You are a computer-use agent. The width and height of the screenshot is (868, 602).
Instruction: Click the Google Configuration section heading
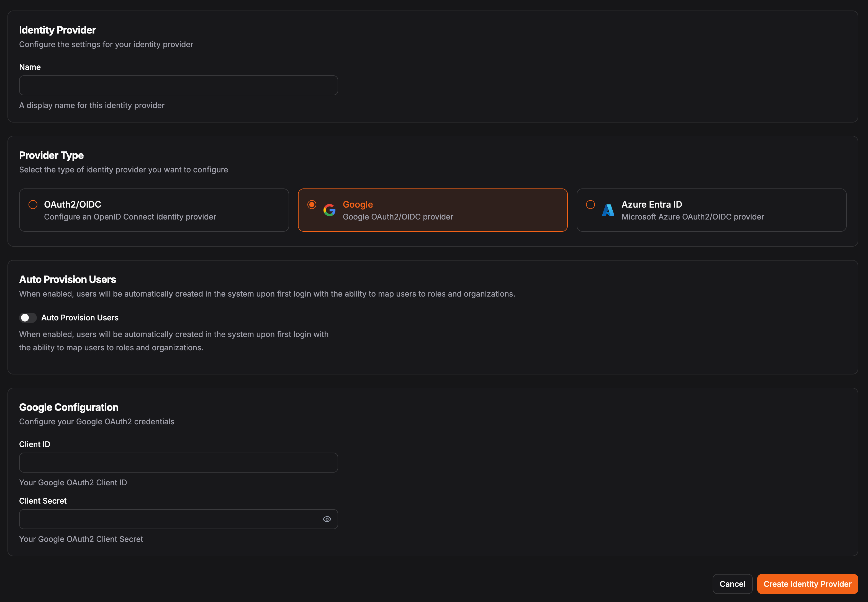point(69,407)
